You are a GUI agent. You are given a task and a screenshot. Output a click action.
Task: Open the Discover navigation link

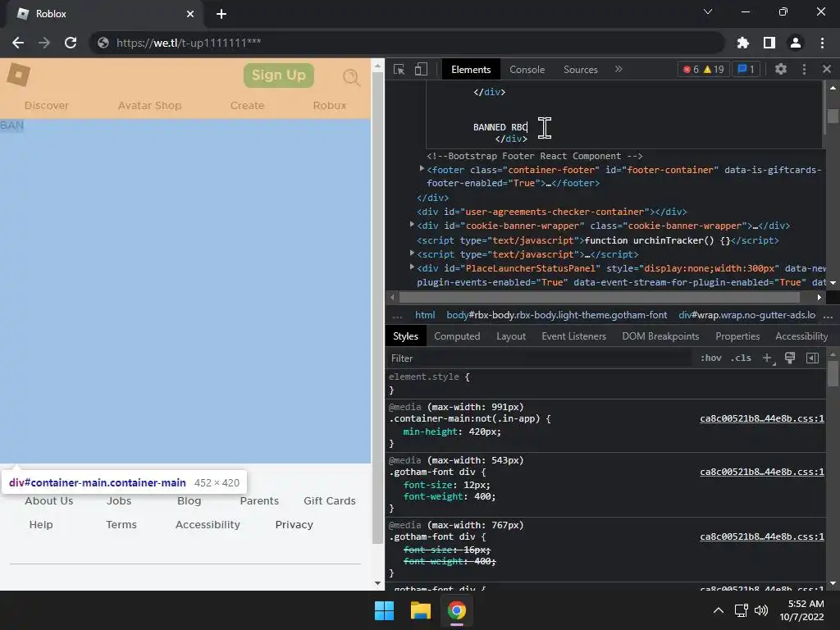click(47, 106)
